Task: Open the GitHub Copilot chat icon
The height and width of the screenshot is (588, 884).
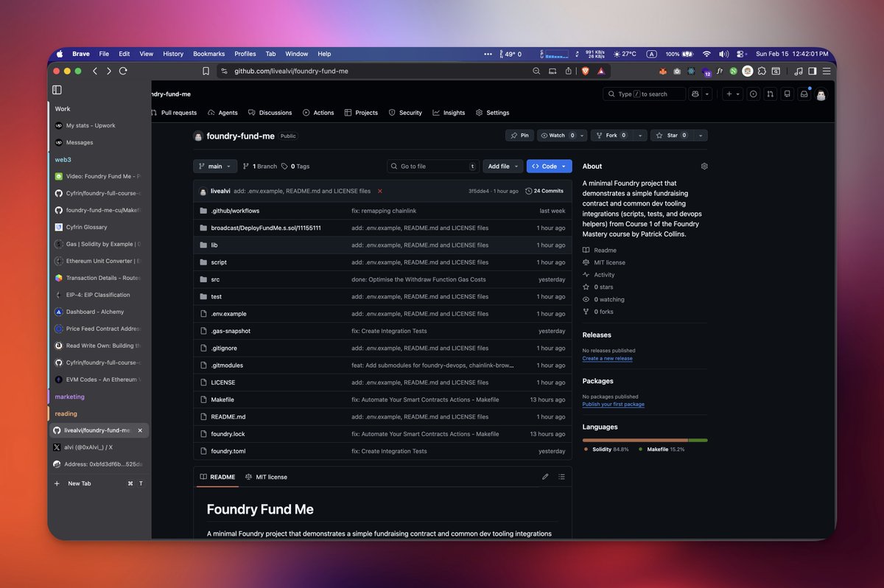Action: (695, 94)
